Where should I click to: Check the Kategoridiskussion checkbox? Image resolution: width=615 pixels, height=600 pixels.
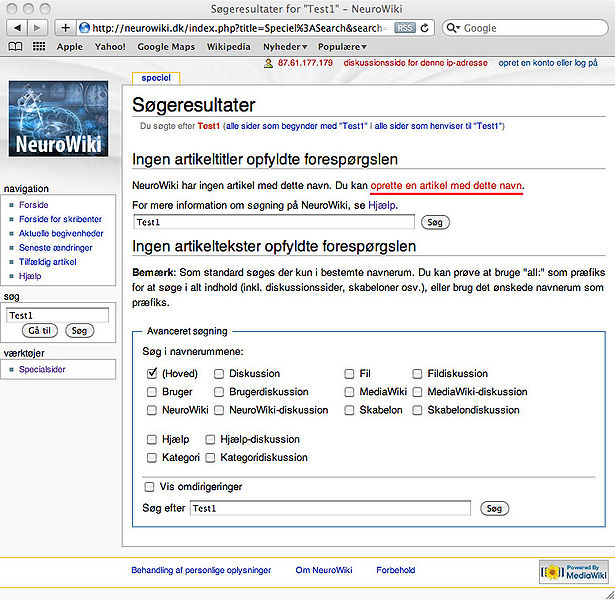click(210, 458)
